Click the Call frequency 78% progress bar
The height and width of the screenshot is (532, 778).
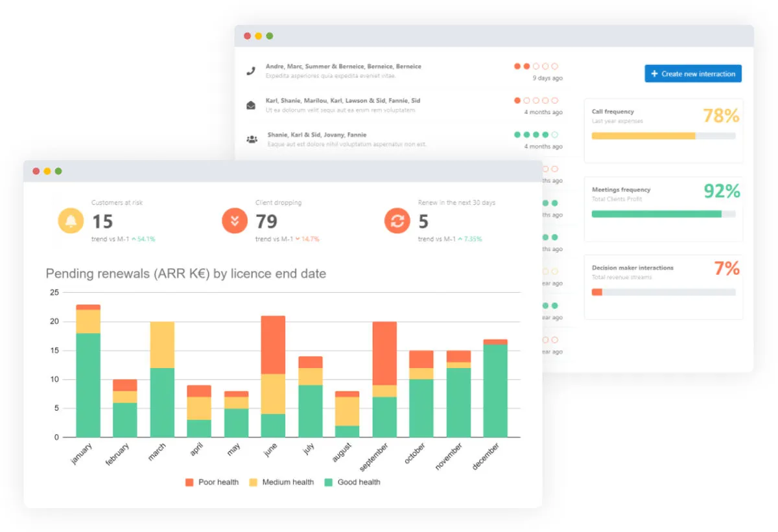[x=663, y=136]
